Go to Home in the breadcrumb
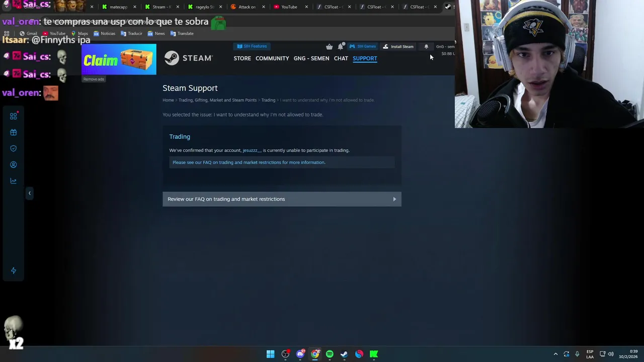The image size is (644, 362). point(168,100)
